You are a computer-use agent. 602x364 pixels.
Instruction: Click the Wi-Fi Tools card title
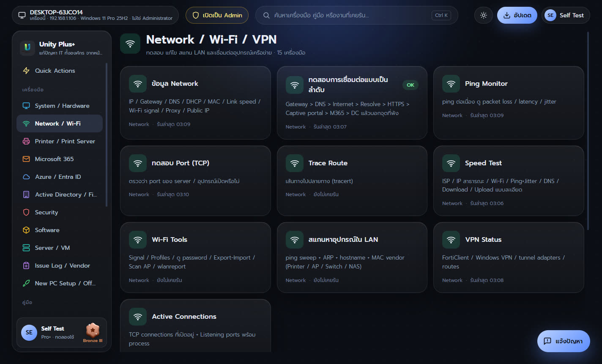click(170, 240)
